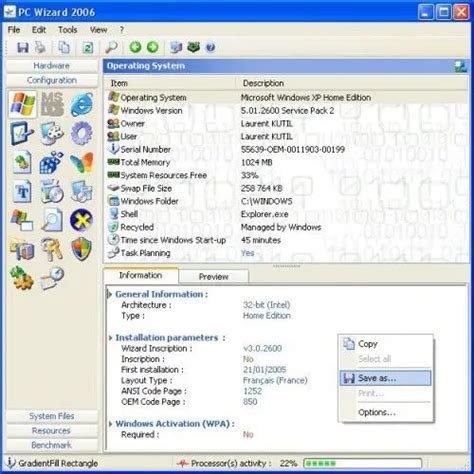The height and width of the screenshot is (474, 474).
Task: Click the Description column header
Action: (x=352, y=83)
